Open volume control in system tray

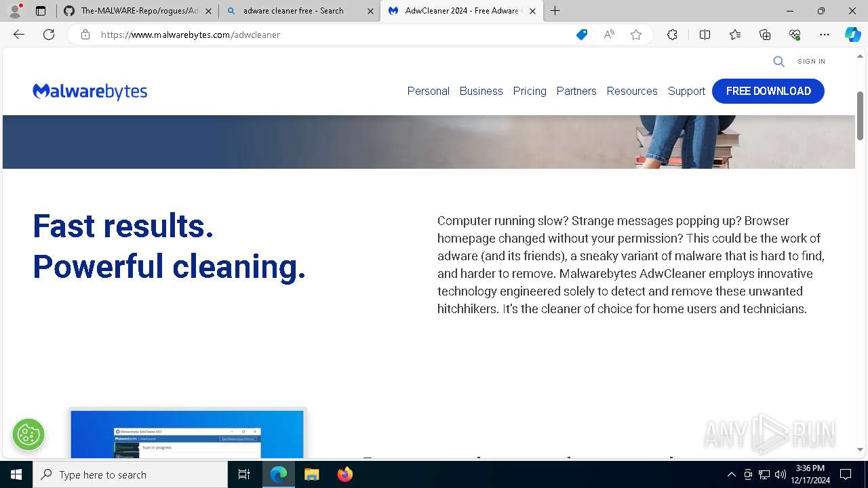coord(781,474)
